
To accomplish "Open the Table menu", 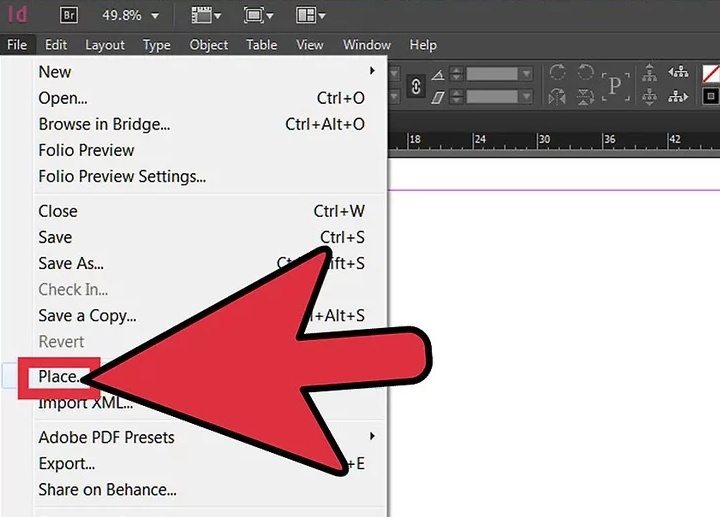I will (x=261, y=45).
